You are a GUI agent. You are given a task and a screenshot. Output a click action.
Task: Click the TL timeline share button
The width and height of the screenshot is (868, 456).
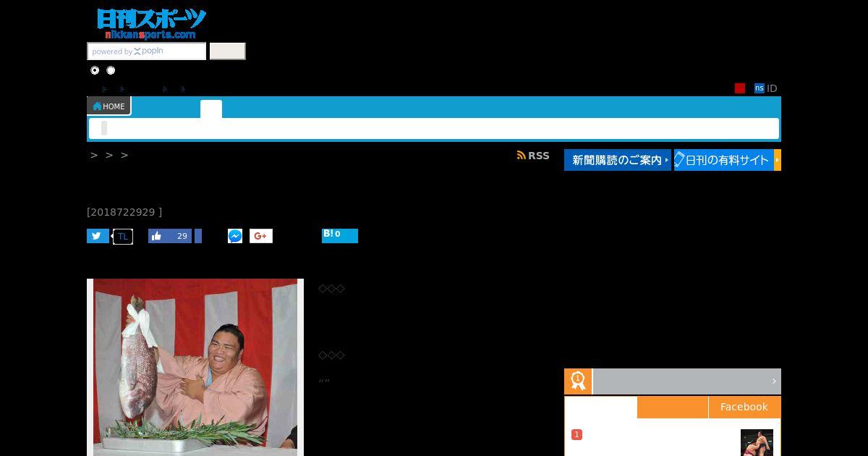[123, 236]
